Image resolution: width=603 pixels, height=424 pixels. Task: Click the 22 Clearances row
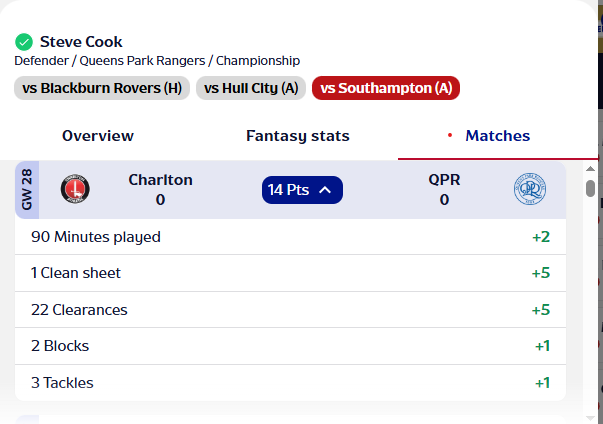tap(290, 310)
